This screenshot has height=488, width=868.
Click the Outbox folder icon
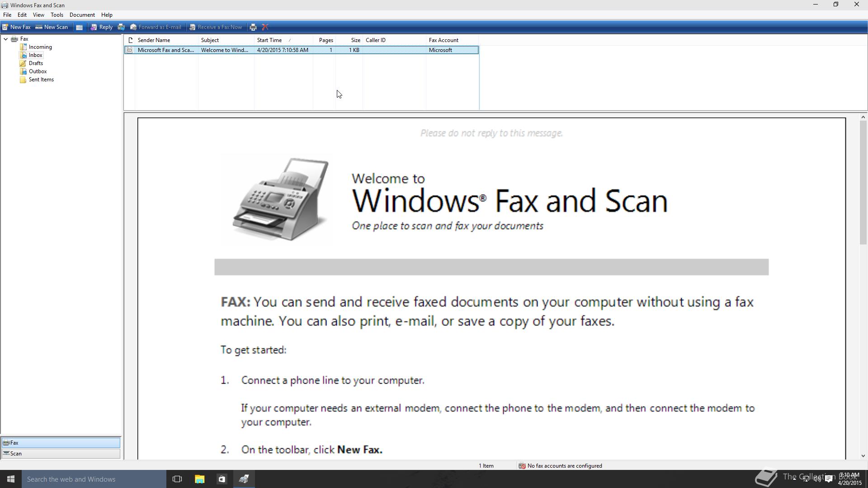click(23, 71)
